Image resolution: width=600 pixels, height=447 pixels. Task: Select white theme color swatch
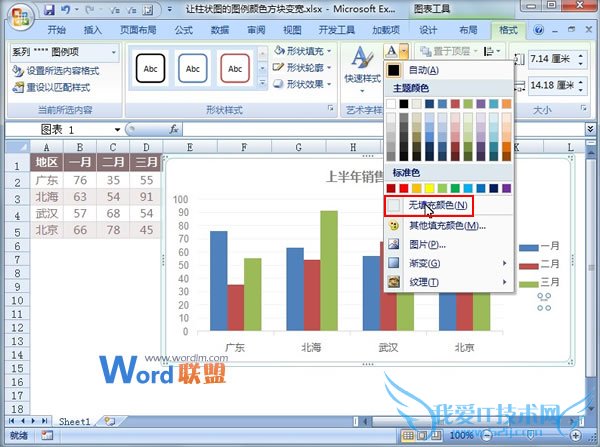click(391, 104)
